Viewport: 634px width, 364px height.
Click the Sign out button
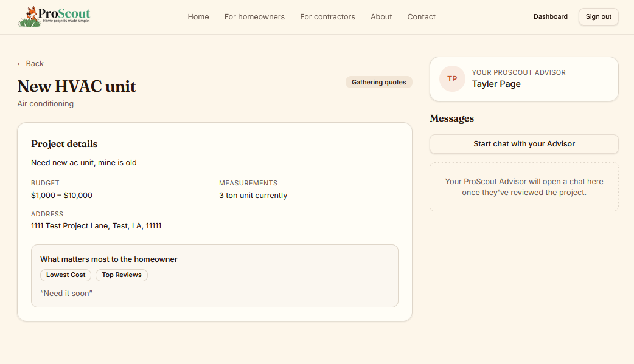pos(599,16)
